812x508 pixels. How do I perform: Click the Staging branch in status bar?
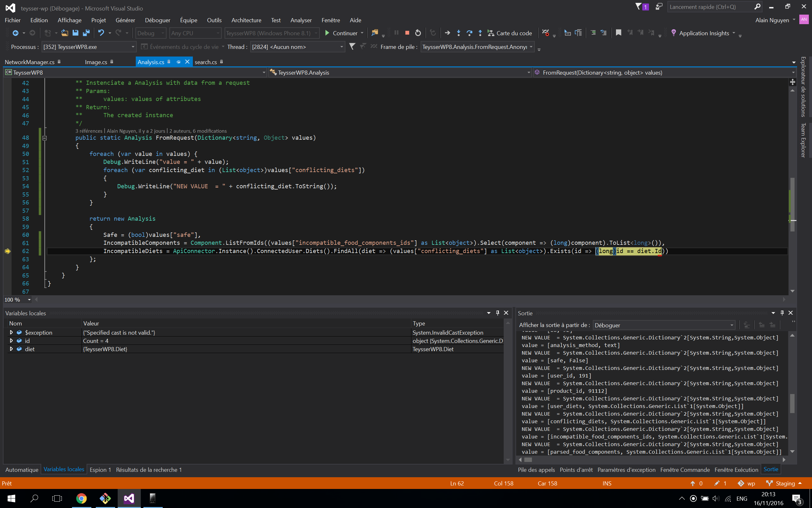tap(784, 483)
